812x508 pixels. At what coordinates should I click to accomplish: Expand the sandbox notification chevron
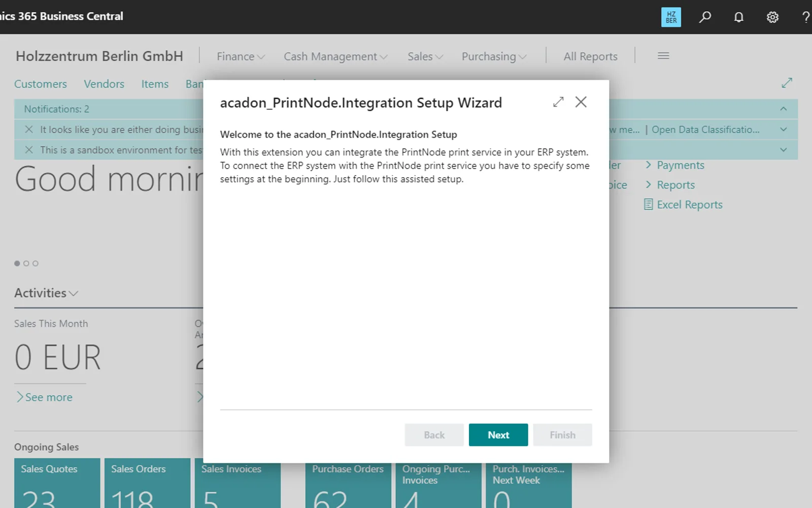coord(784,150)
